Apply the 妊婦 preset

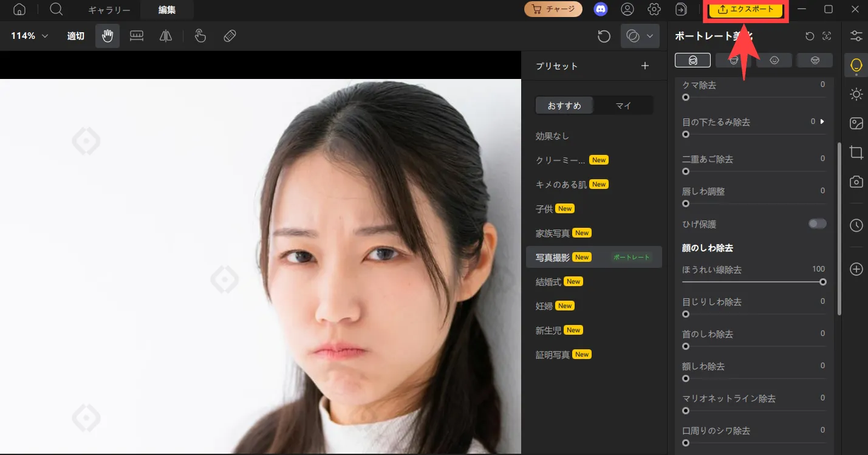click(594, 306)
